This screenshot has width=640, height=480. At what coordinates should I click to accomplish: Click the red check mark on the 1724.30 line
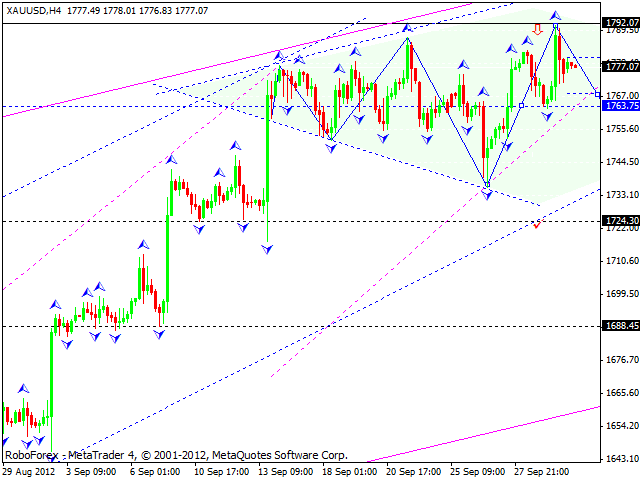tap(537, 224)
